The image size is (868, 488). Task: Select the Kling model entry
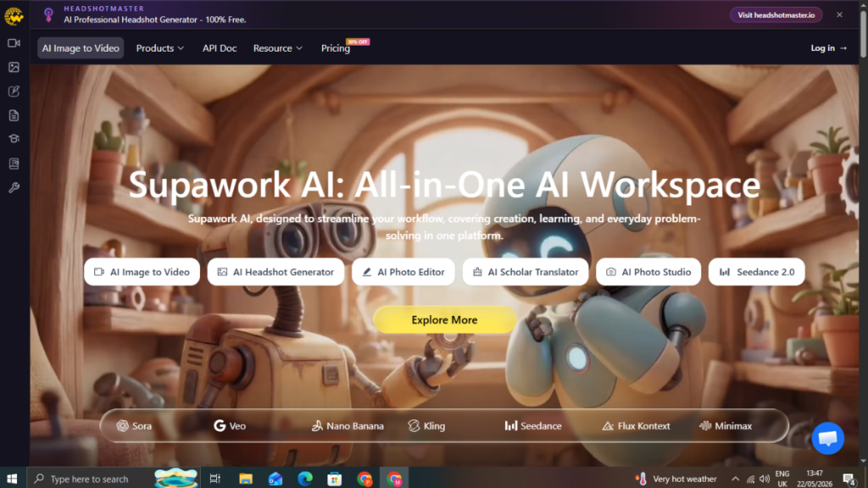point(426,426)
